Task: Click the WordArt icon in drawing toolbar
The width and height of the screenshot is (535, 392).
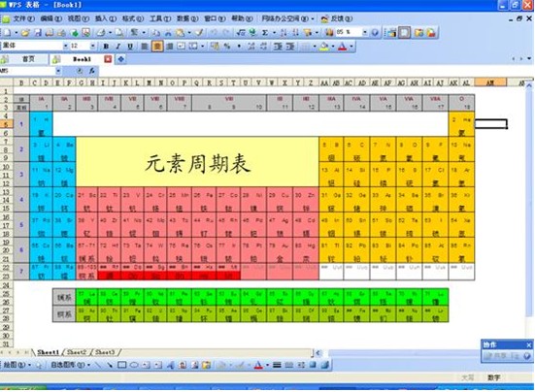Action: point(171,366)
